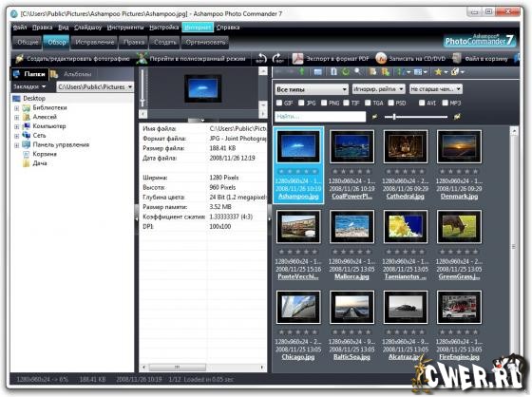Click the magnifying glass search icon

point(357,71)
